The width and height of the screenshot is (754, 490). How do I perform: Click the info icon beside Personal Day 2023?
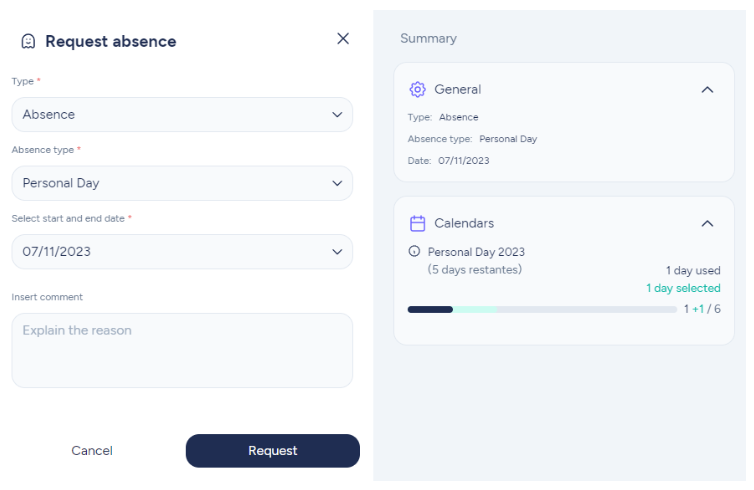[414, 251]
